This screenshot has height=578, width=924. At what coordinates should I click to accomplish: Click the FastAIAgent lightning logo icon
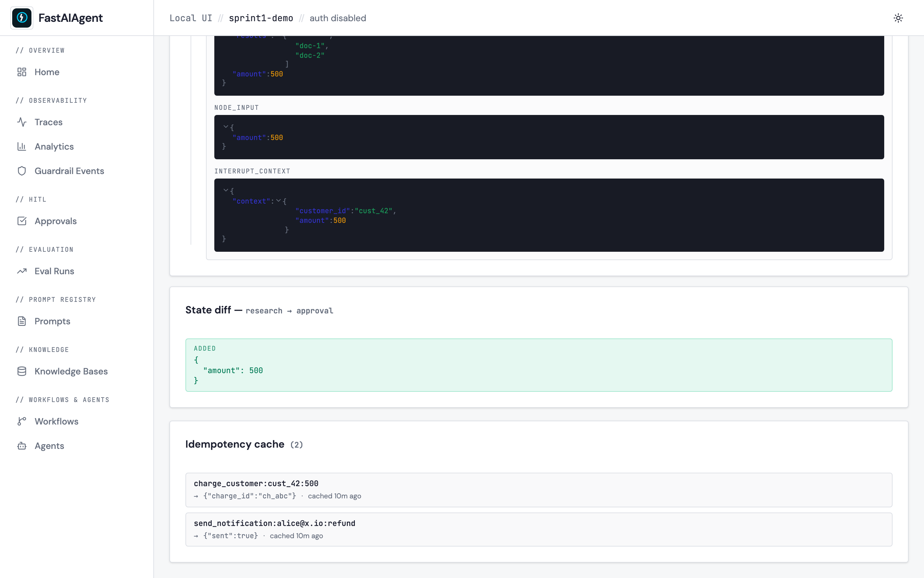[x=22, y=18]
